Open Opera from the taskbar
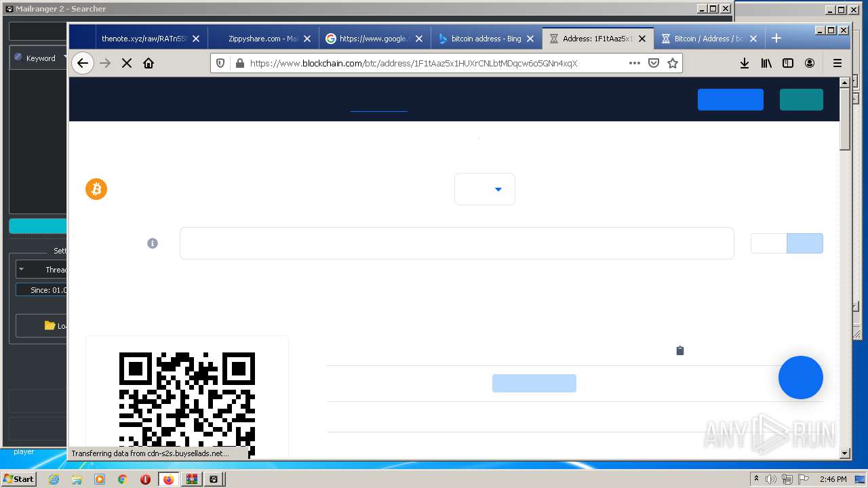 145,479
